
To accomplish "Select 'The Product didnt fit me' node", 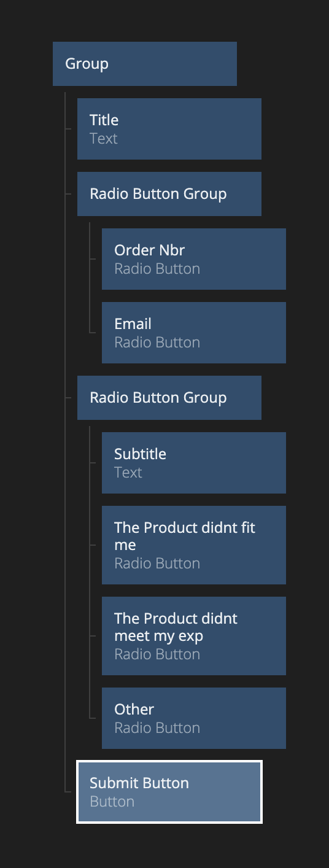I will [194, 545].
